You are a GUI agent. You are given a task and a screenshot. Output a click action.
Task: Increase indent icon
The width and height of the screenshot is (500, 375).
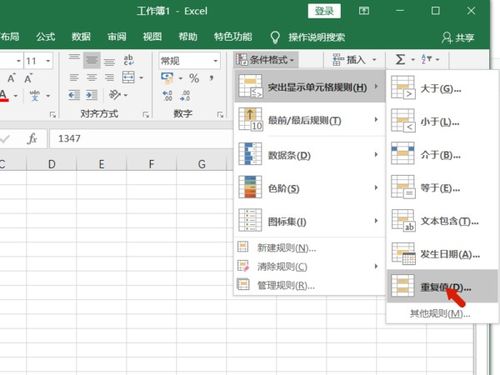[91, 95]
